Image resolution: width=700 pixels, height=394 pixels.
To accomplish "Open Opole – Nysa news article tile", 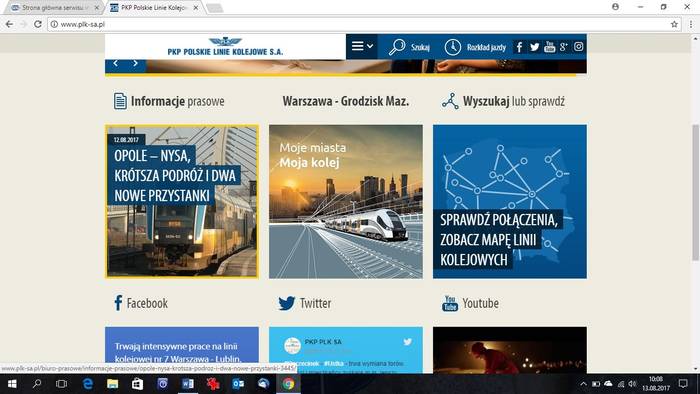I will 182,201.
